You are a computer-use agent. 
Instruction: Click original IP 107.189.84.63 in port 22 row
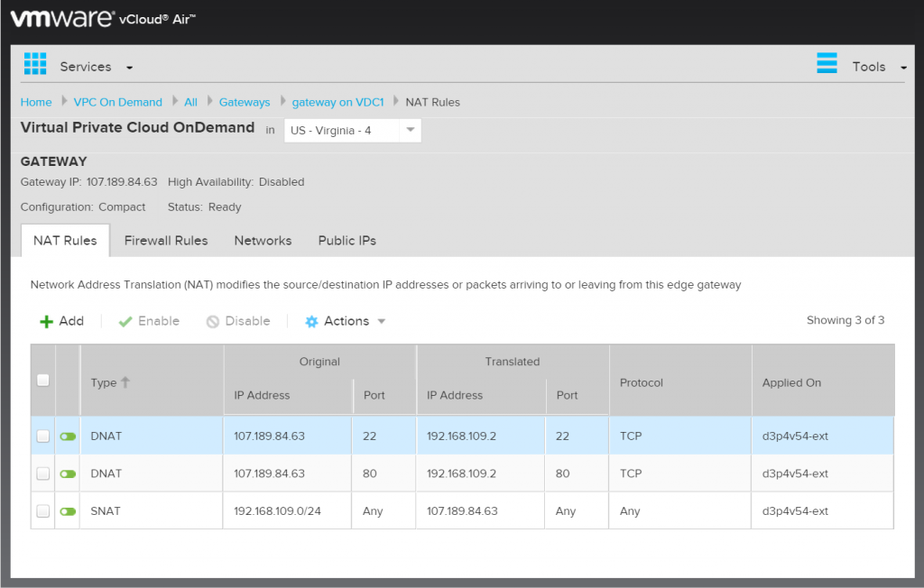(269, 436)
